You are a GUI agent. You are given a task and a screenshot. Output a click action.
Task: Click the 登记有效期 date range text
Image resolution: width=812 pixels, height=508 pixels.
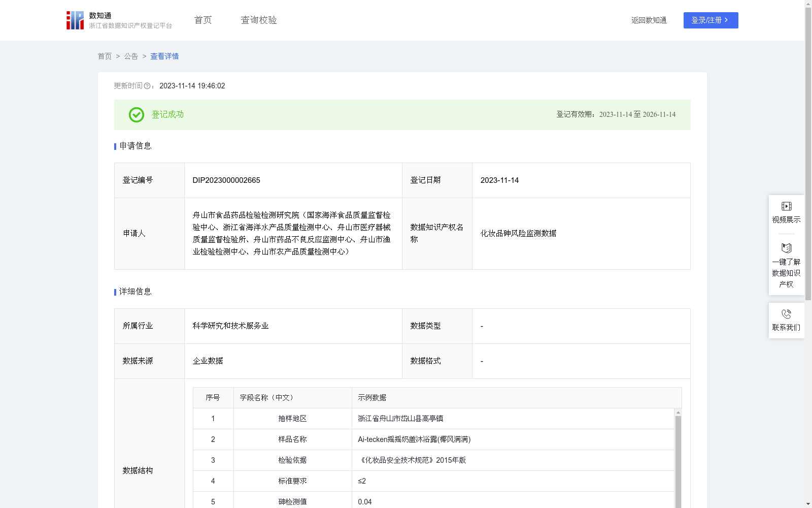(637, 115)
